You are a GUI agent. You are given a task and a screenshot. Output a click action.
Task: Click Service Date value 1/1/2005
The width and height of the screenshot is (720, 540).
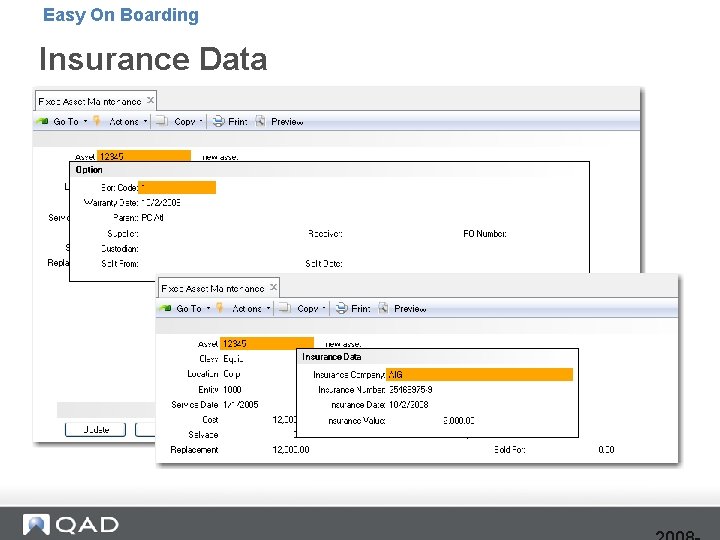(241, 405)
